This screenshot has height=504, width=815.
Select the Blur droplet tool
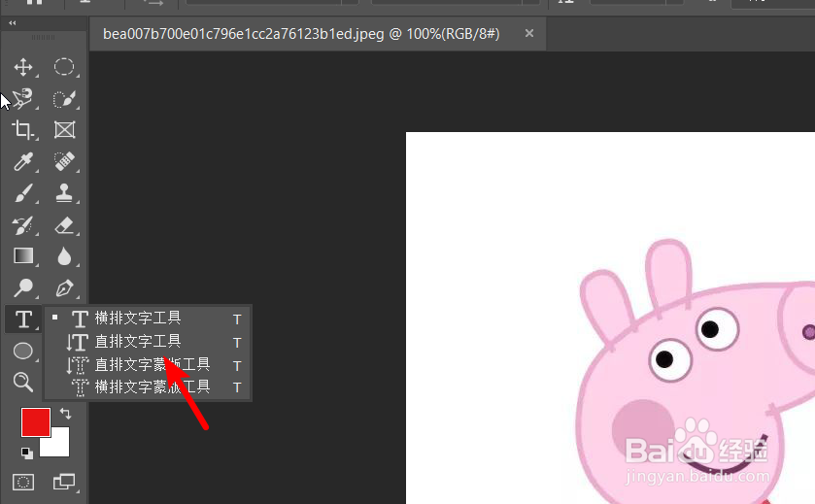click(x=64, y=256)
